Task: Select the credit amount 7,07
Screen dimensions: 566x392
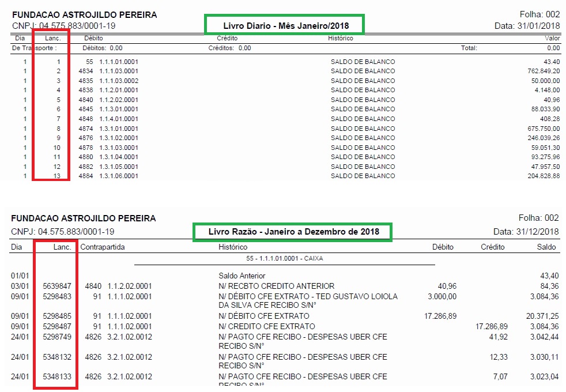Action: [x=500, y=377]
